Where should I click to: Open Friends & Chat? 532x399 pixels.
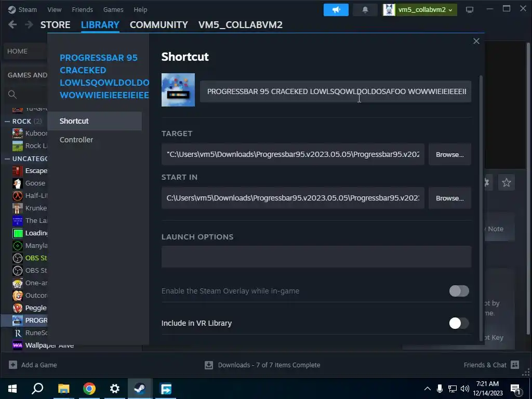485,365
